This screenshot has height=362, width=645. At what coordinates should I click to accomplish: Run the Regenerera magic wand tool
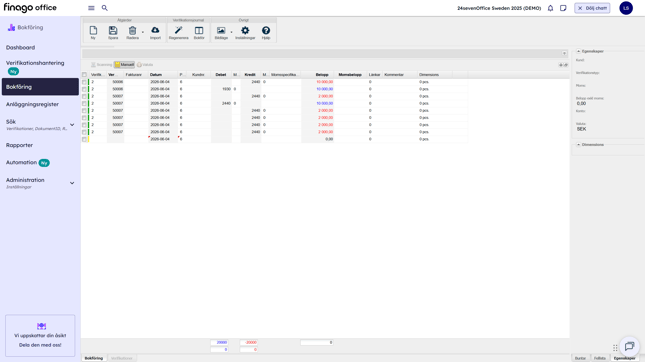pos(179,32)
